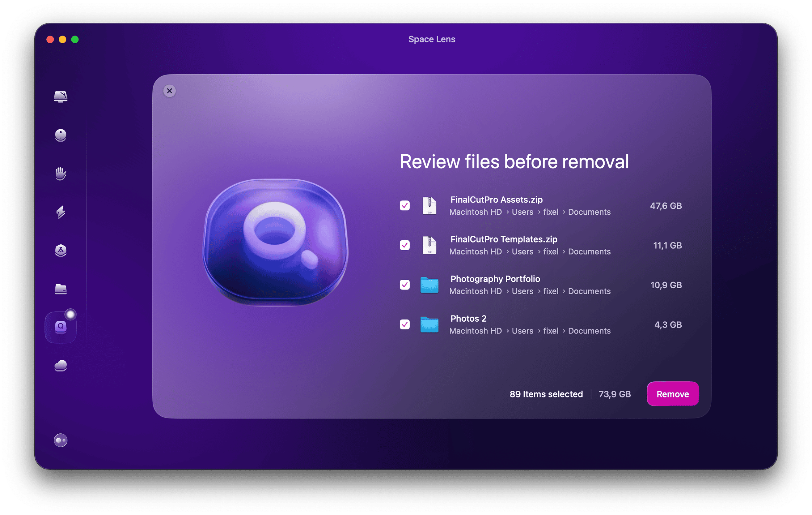Click the notification badge on Space Lens
812x515 pixels.
click(71, 314)
